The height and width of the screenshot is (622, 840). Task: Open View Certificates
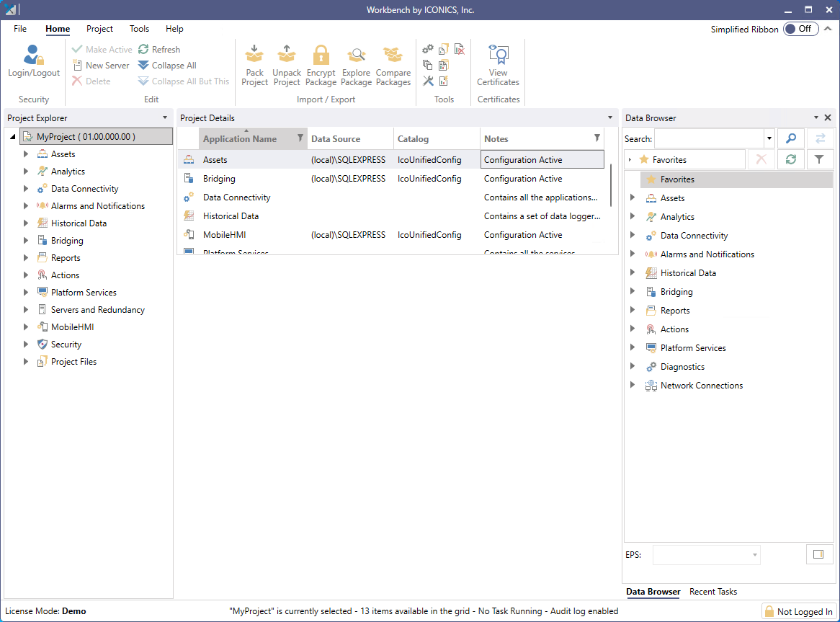click(499, 66)
